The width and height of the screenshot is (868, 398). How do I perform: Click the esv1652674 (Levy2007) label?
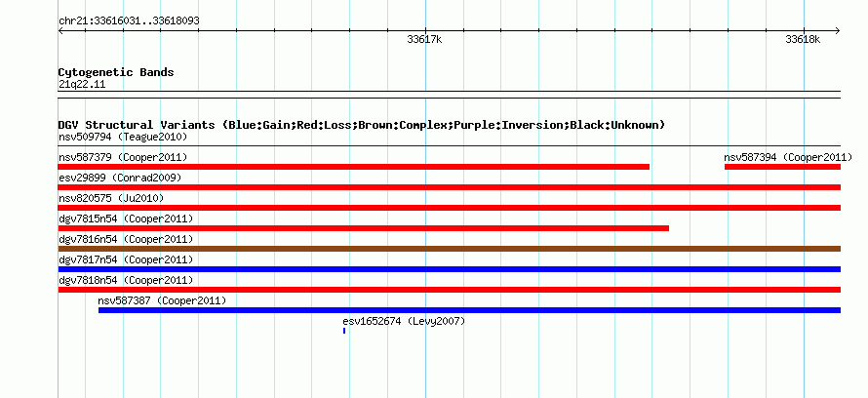[404, 321]
